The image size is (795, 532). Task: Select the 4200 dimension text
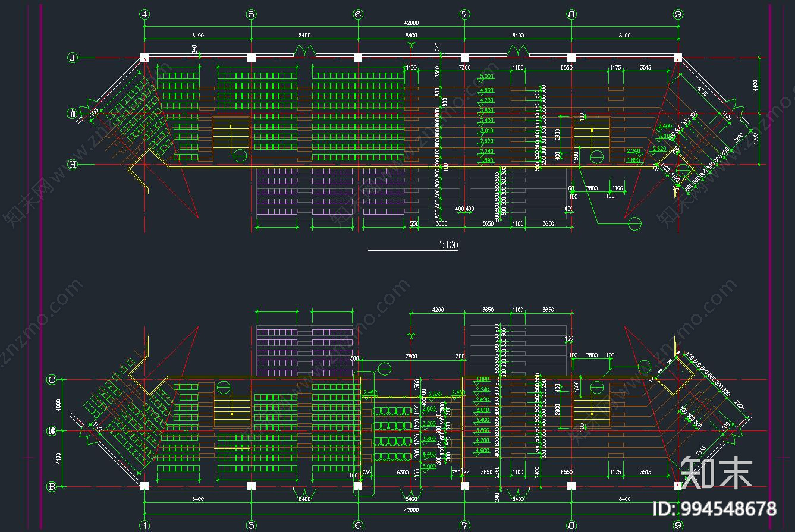point(438,310)
